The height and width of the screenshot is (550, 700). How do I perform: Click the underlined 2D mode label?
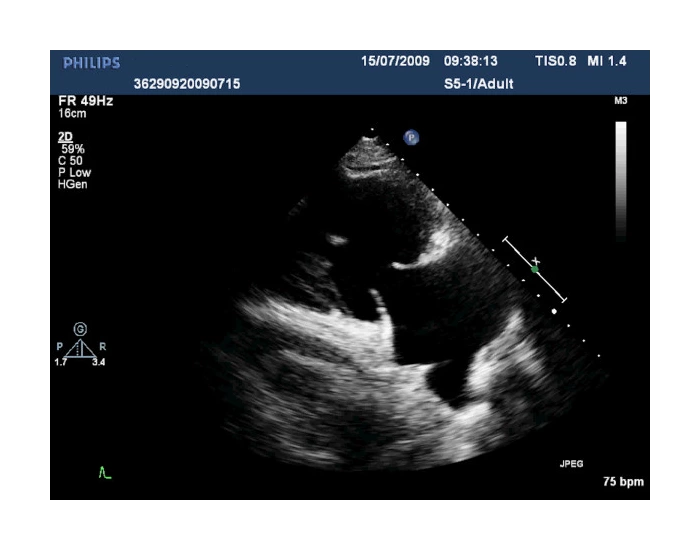[x=65, y=137]
